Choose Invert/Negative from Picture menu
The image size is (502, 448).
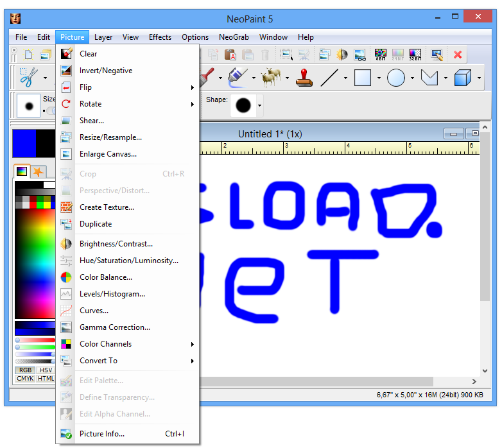pos(127,71)
